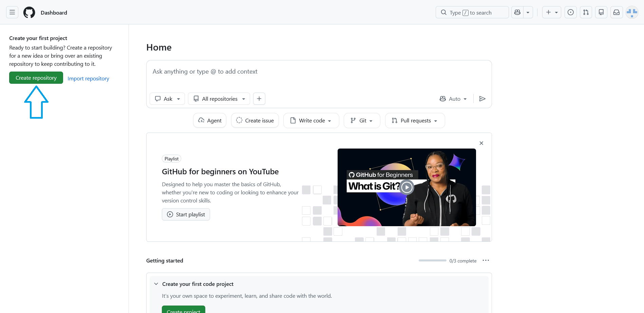Open the Issues icon in header

pyautogui.click(x=571, y=13)
